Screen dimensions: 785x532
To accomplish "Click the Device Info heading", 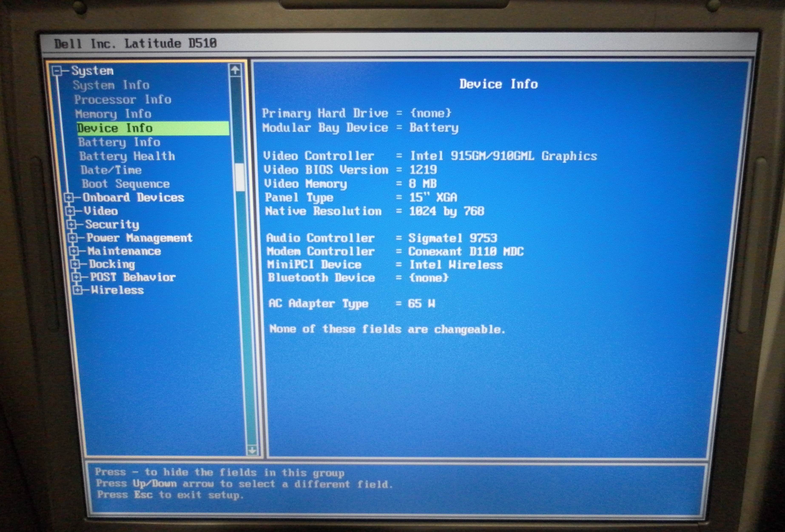I will pos(499,84).
